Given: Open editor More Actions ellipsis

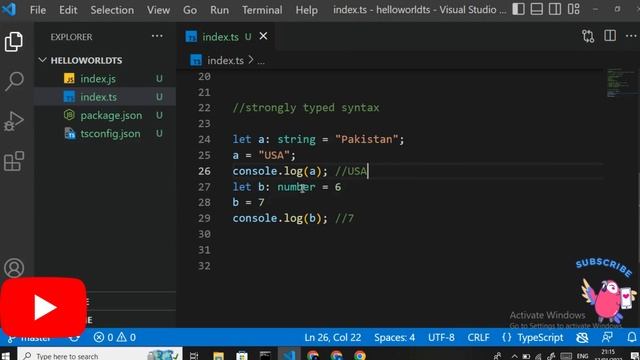Looking at the screenshot, I should (631, 36).
